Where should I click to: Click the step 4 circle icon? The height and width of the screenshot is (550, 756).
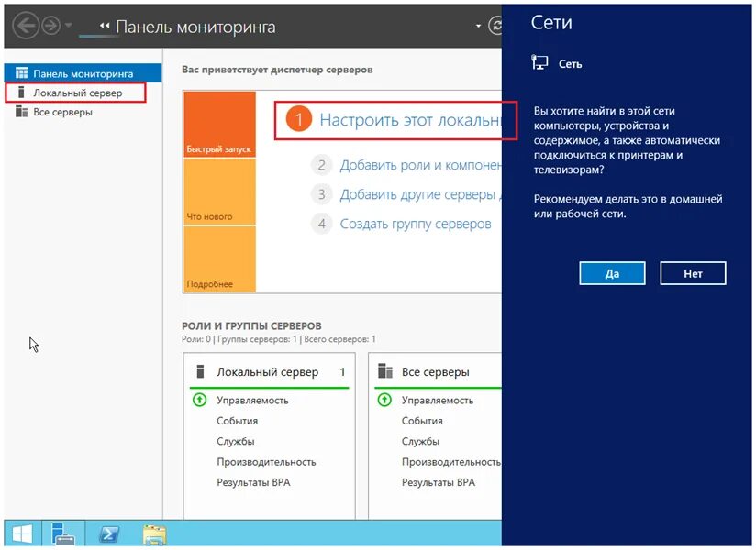click(322, 224)
